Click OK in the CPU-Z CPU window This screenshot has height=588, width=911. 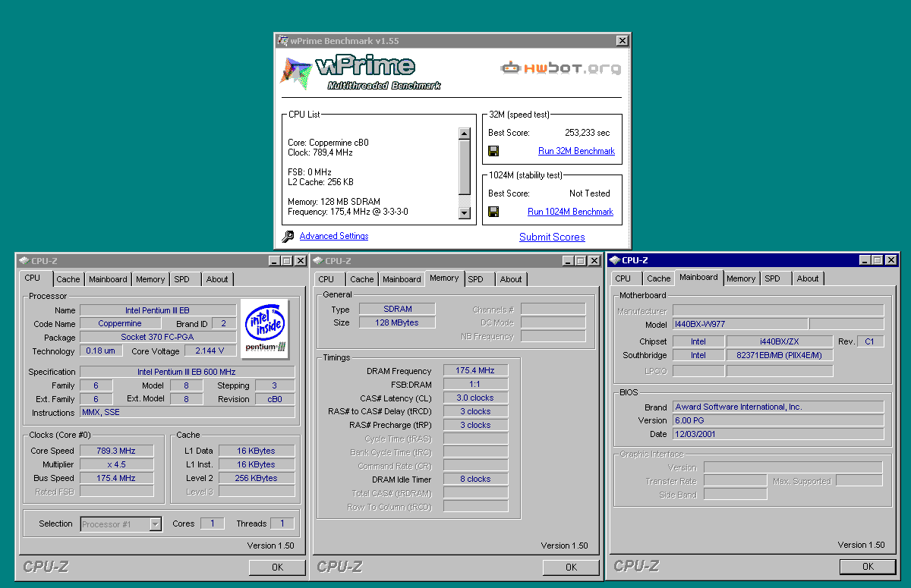(x=277, y=567)
